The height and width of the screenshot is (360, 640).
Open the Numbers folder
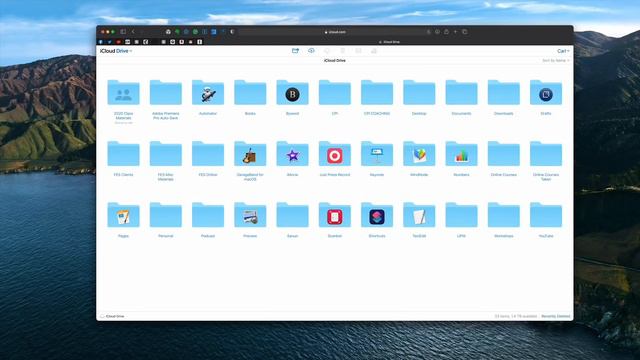tap(461, 154)
